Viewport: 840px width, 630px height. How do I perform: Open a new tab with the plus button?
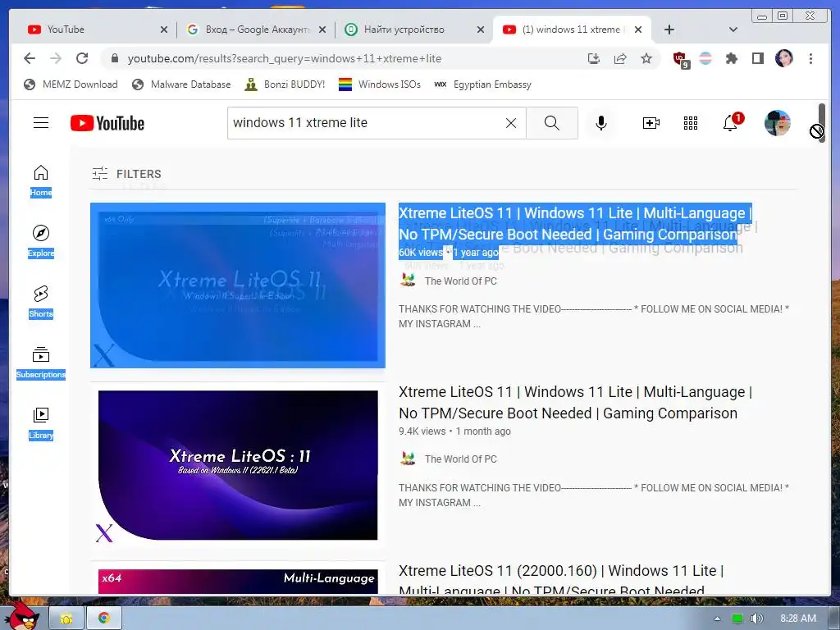pyautogui.click(x=669, y=30)
